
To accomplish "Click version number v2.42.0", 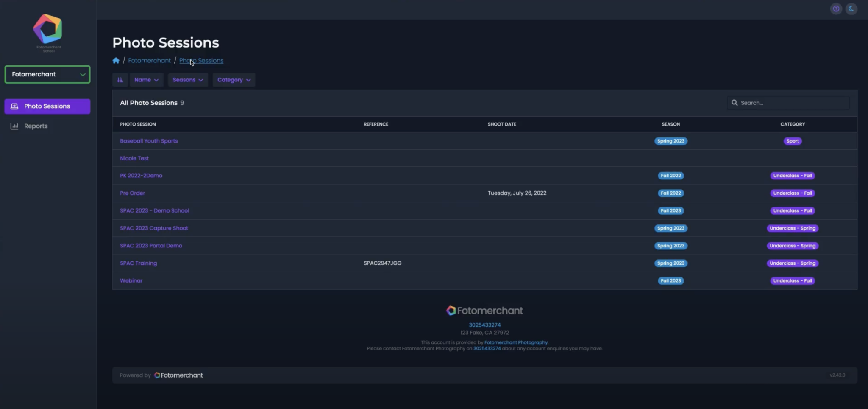I will pyautogui.click(x=837, y=375).
